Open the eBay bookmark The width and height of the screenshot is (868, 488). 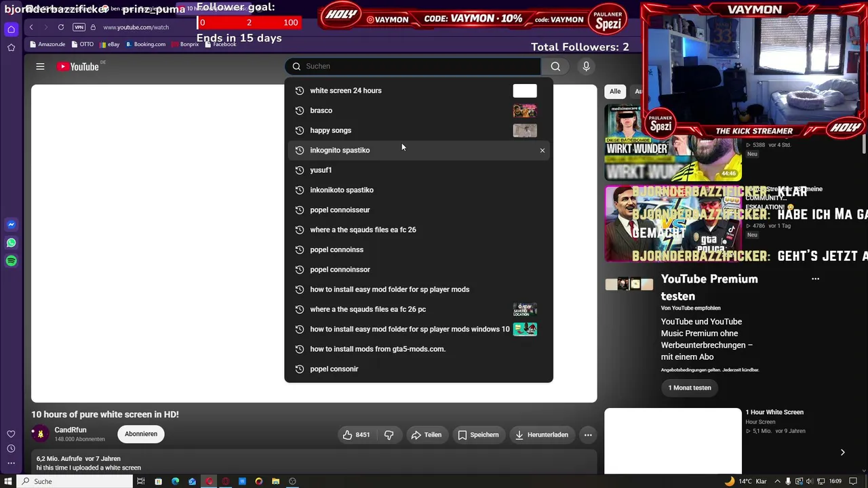coord(109,45)
